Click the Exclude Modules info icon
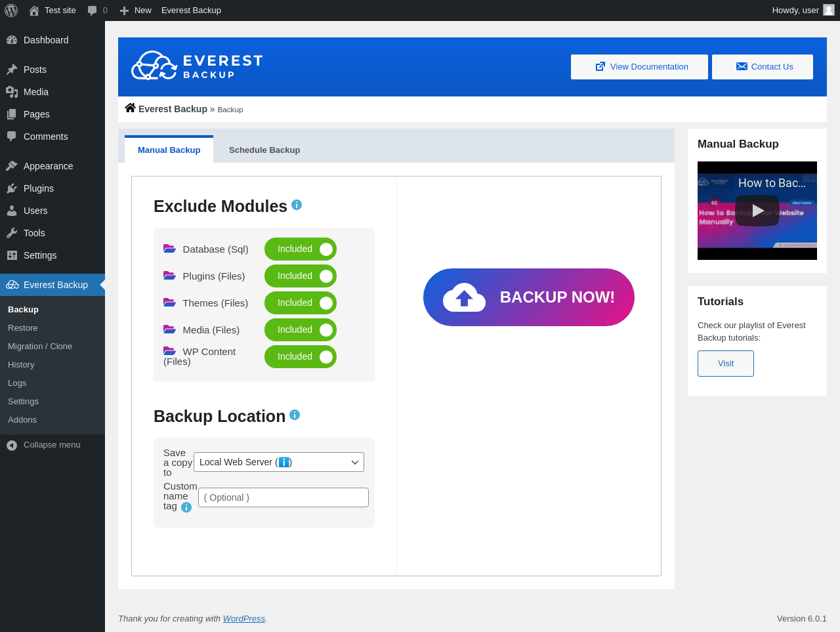The image size is (840, 632). [297, 205]
